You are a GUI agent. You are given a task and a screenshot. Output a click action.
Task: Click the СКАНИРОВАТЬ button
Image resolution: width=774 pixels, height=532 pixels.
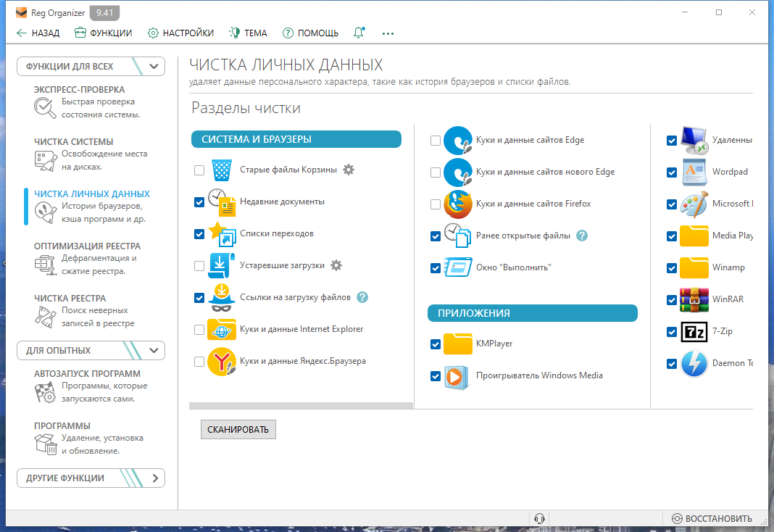pos(238,429)
